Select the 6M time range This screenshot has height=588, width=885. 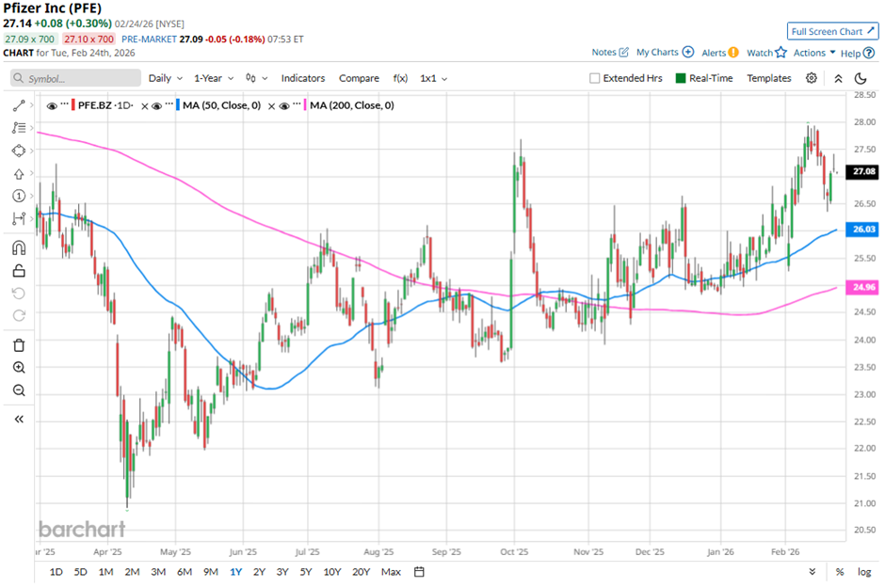[x=185, y=572]
